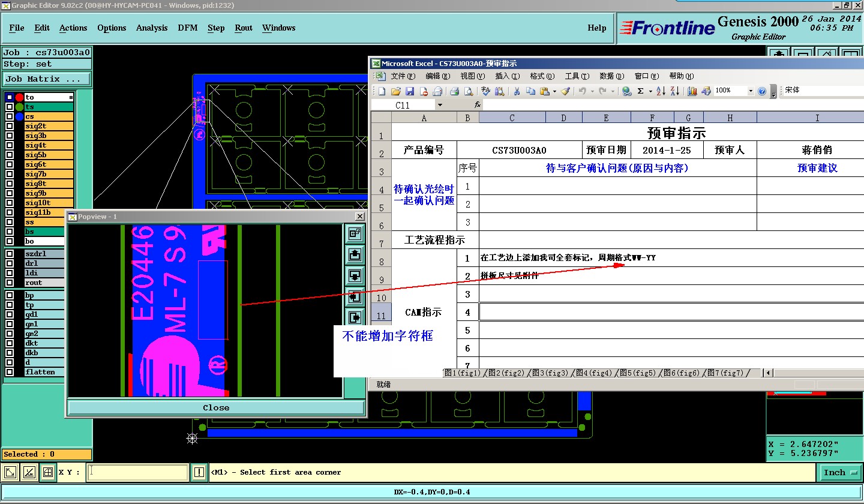Click the X Y coordinate input field
The image size is (864, 504).
click(x=138, y=473)
